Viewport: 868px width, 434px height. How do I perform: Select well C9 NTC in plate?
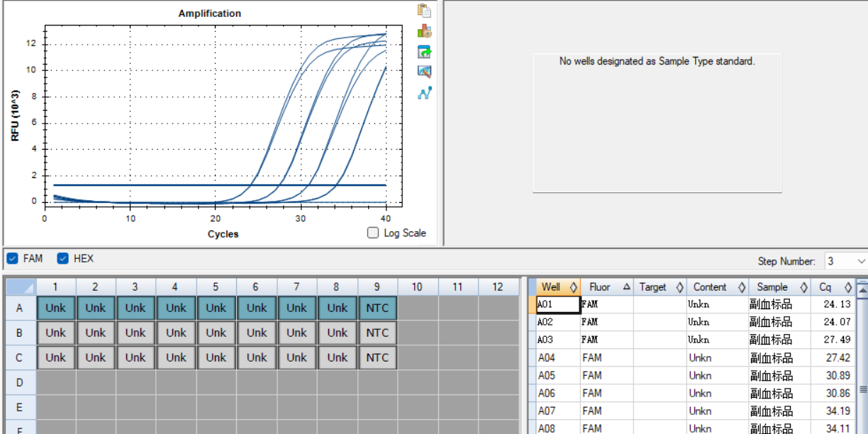pos(377,357)
